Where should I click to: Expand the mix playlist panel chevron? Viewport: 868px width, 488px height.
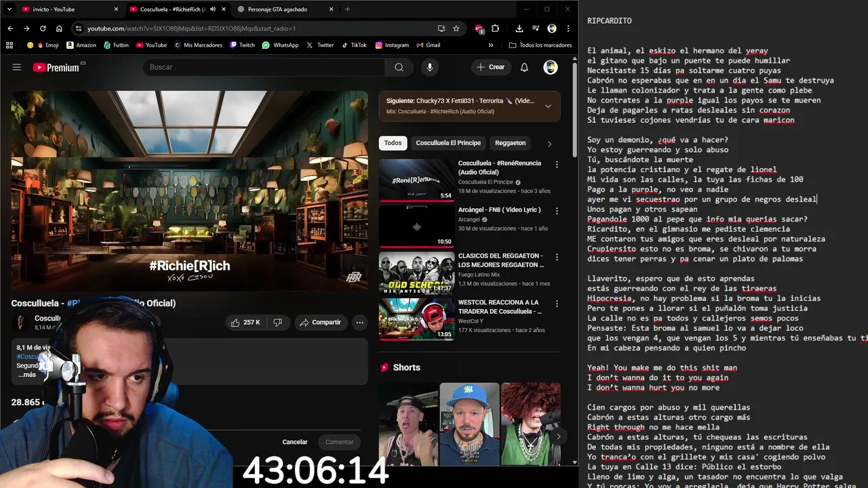tap(548, 106)
